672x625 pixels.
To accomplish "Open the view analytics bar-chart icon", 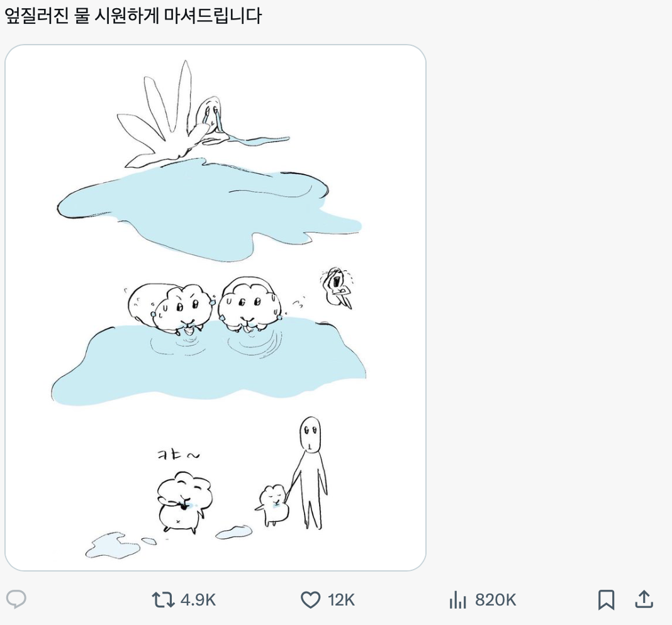I will (x=458, y=600).
